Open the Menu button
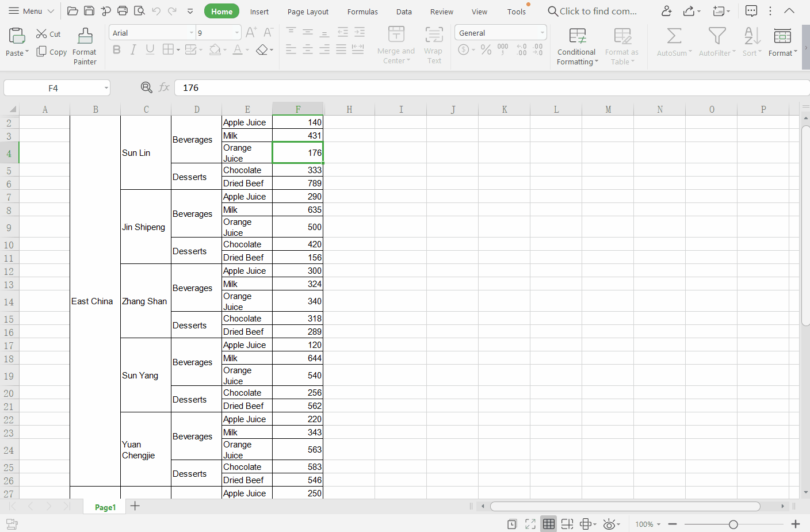 [32, 11]
